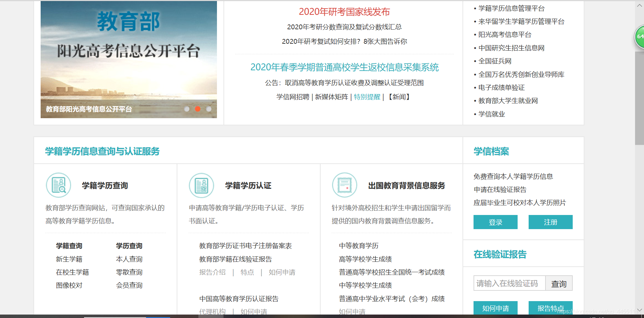Screen dimensions: 644x318
Task: Click the scrollbar up arrow
Action: [x=640, y=5]
